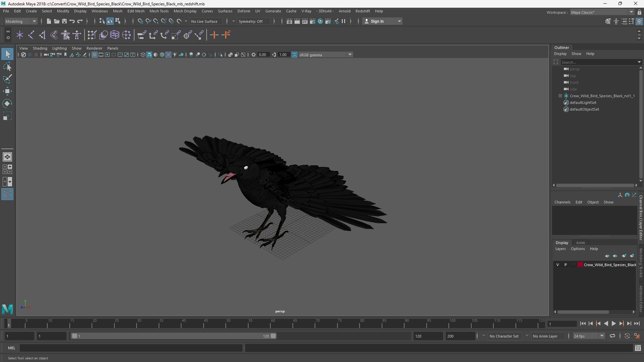The image size is (644, 362).
Task: Click the Save Scene disk icon
Action: (64, 21)
